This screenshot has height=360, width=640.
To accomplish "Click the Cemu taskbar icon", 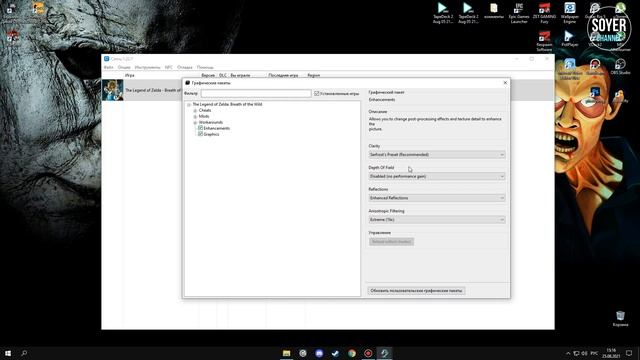I will coord(384,353).
